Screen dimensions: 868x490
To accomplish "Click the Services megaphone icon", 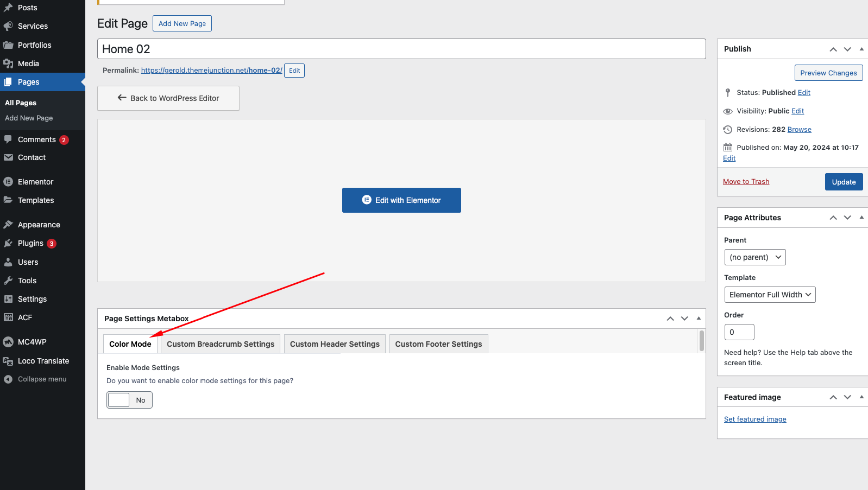I will pyautogui.click(x=8, y=26).
